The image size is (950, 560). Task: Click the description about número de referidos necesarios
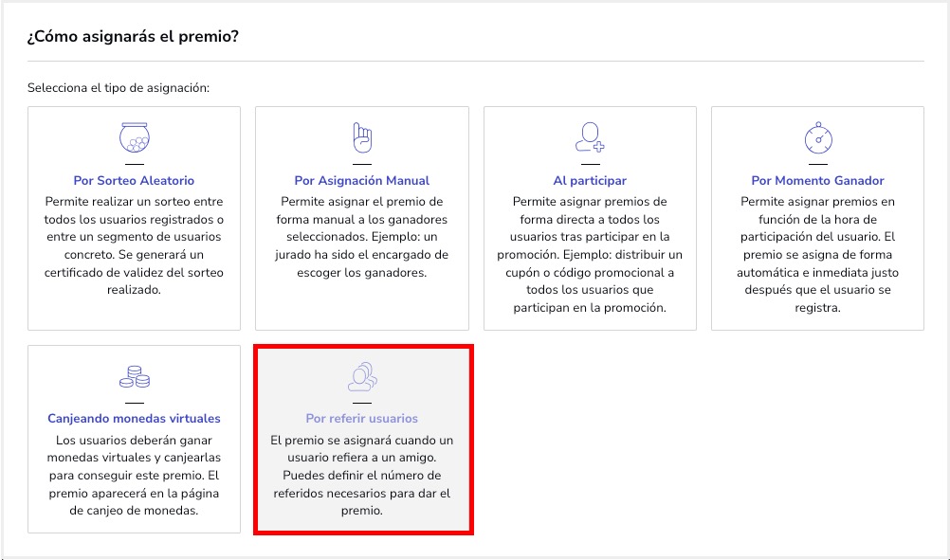pos(361,475)
